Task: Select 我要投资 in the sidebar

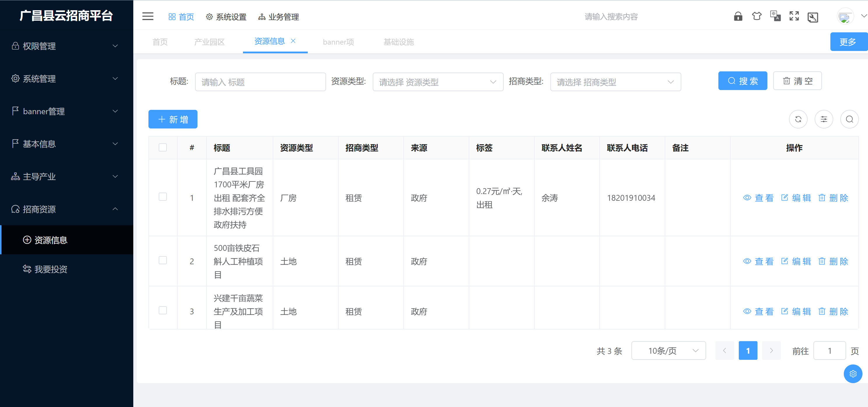Action: point(66,269)
